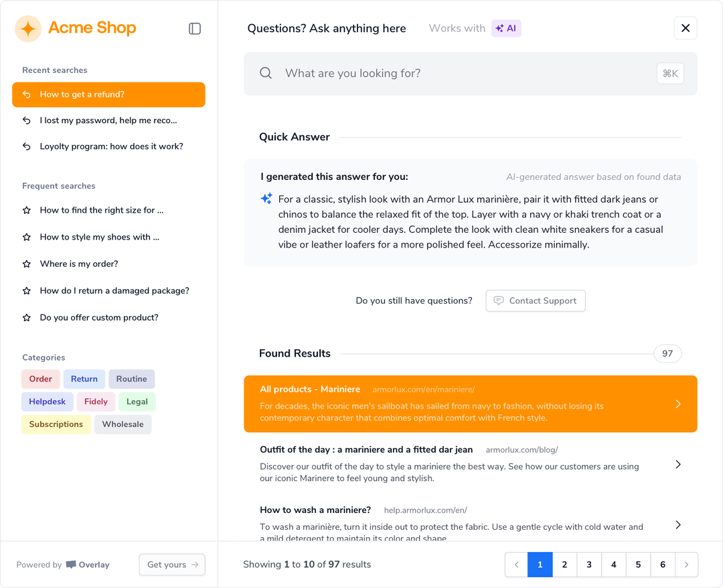
Task: Click the search magnifier icon
Action: click(x=266, y=74)
